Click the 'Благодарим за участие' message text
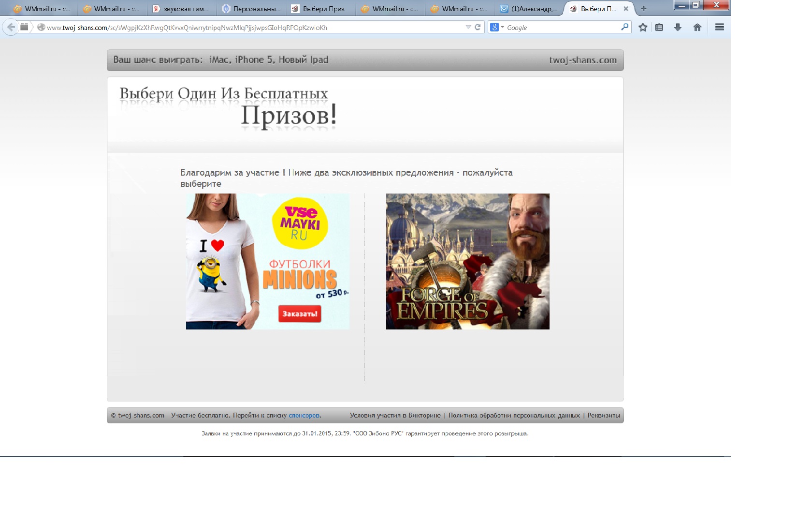Screen dimensions: 812x508 click(x=346, y=178)
